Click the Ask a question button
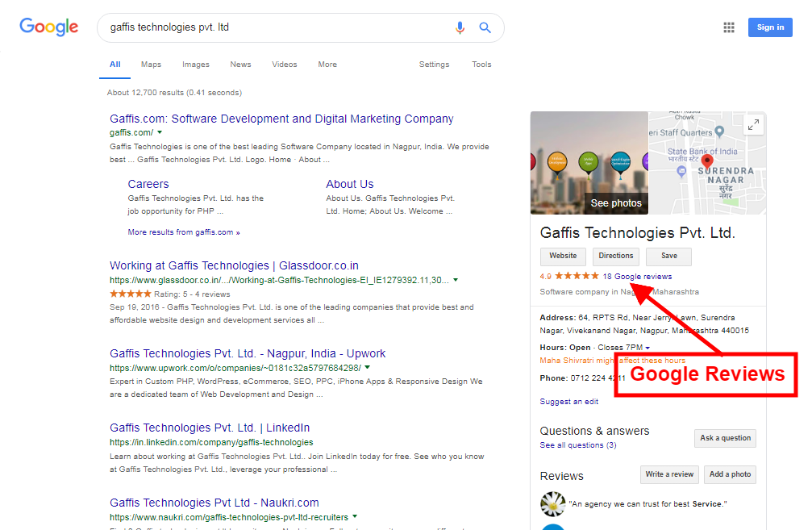Screen dimensions: 812x530 point(725,438)
